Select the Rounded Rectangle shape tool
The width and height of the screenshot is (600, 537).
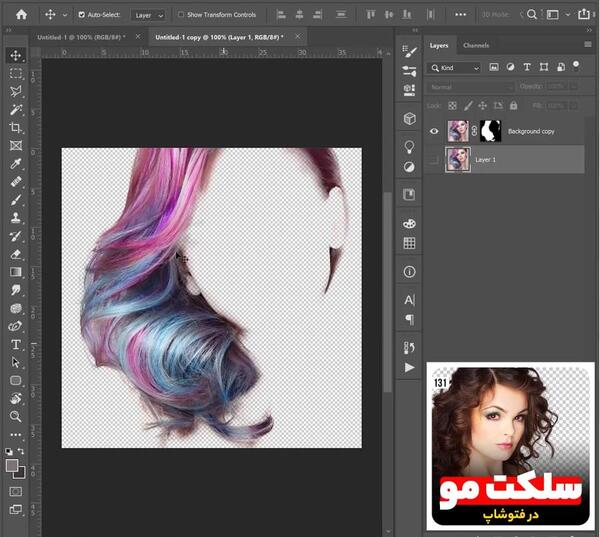tap(16, 380)
